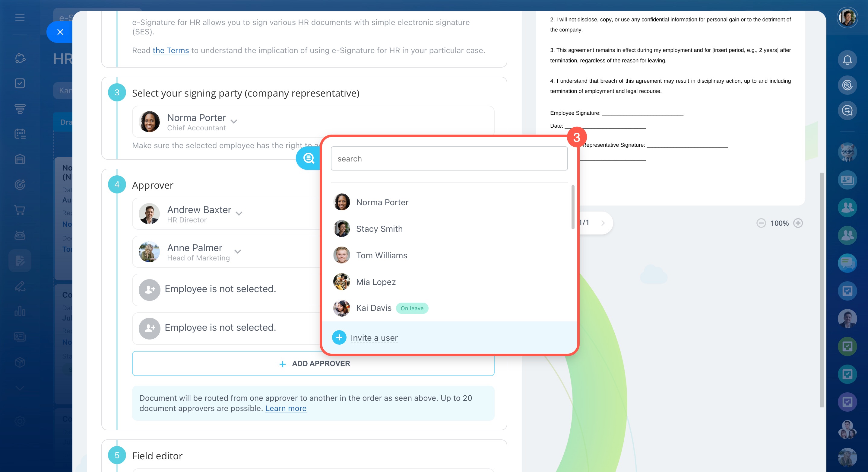Open the bar chart analytics icon in sidebar
The image size is (868, 472).
pos(20,311)
